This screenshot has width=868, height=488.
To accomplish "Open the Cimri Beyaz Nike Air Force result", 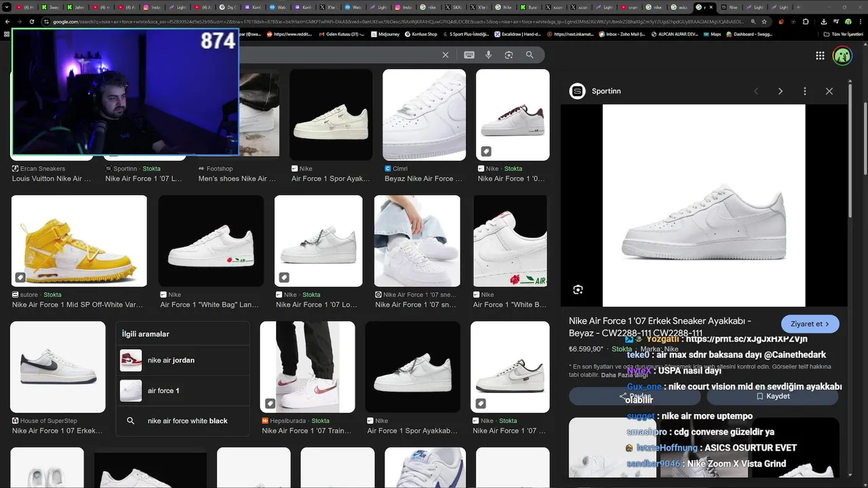I will (x=423, y=178).
